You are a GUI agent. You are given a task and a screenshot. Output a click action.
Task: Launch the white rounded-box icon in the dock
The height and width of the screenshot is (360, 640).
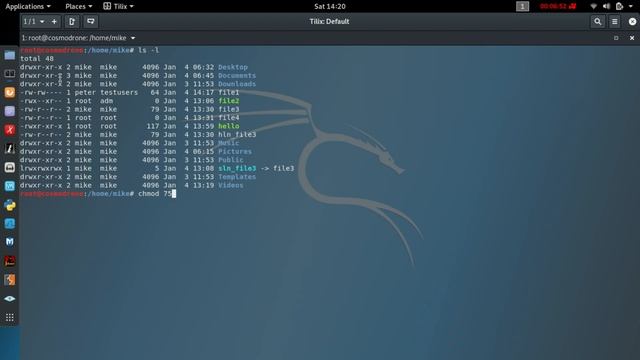pyautogui.click(x=10, y=167)
